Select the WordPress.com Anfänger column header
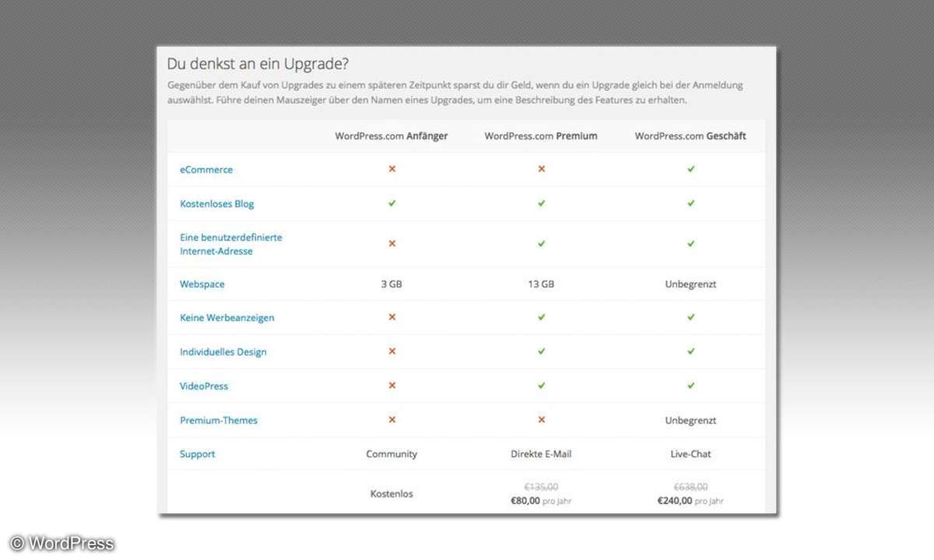934x560 pixels. (x=392, y=136)
